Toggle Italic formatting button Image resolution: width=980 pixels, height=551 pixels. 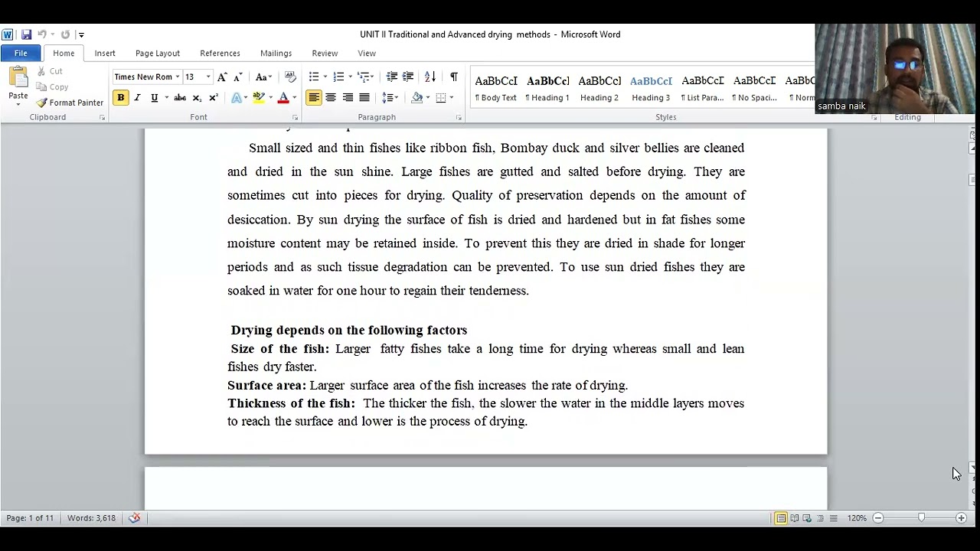coord(137,97)
